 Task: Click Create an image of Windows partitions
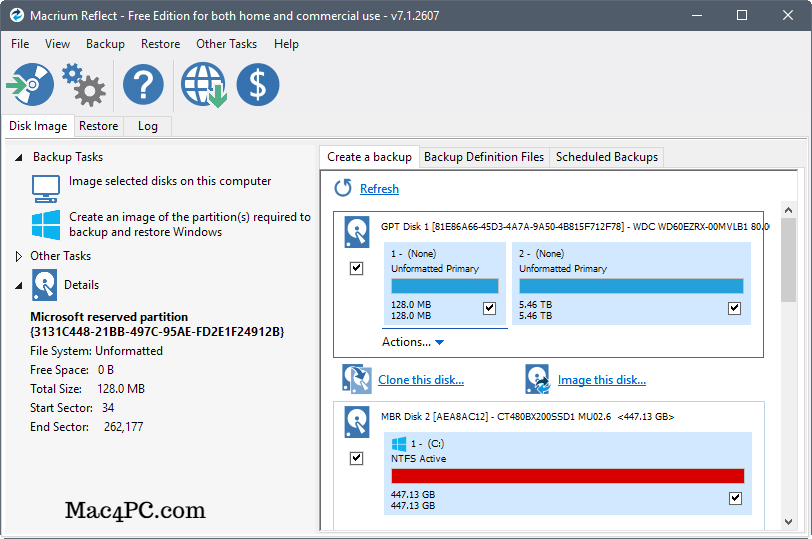190,224
